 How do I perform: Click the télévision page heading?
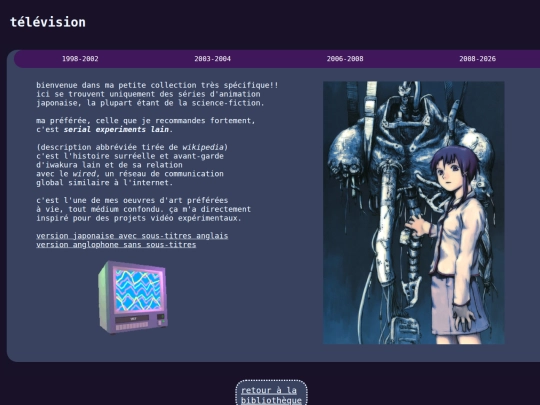[48, 22]
